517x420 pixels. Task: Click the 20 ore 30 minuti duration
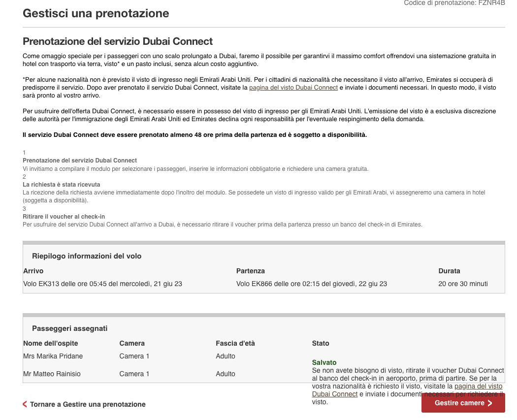point(463,284)
